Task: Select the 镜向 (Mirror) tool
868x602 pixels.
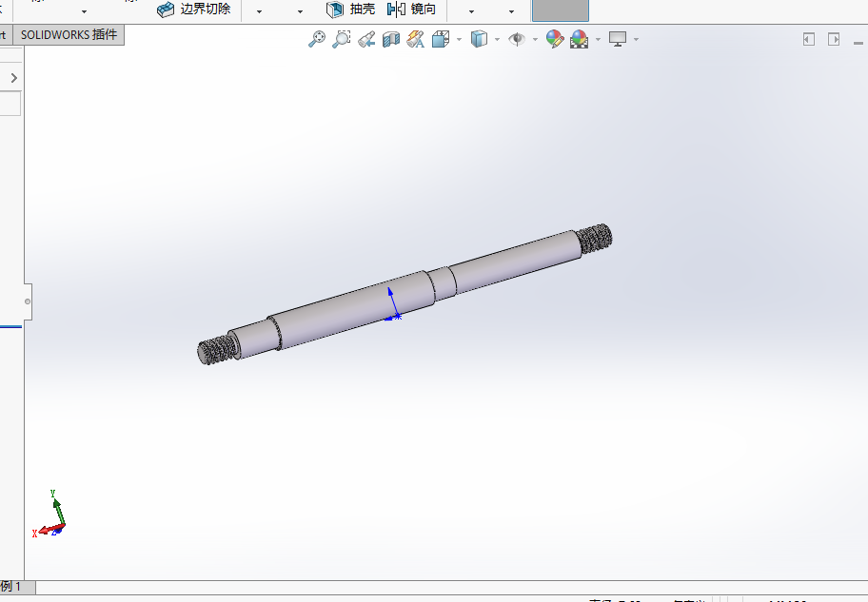Action: (411, 9)
